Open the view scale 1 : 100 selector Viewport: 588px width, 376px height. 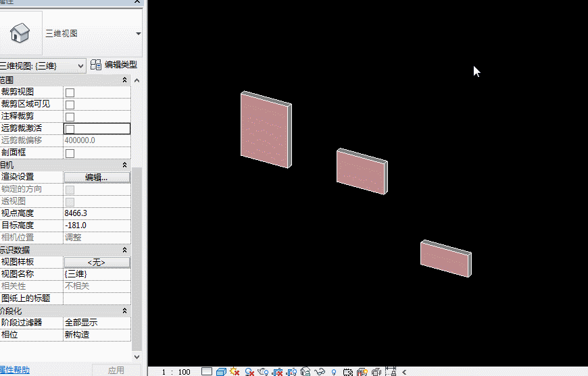(x=176, y=372)
